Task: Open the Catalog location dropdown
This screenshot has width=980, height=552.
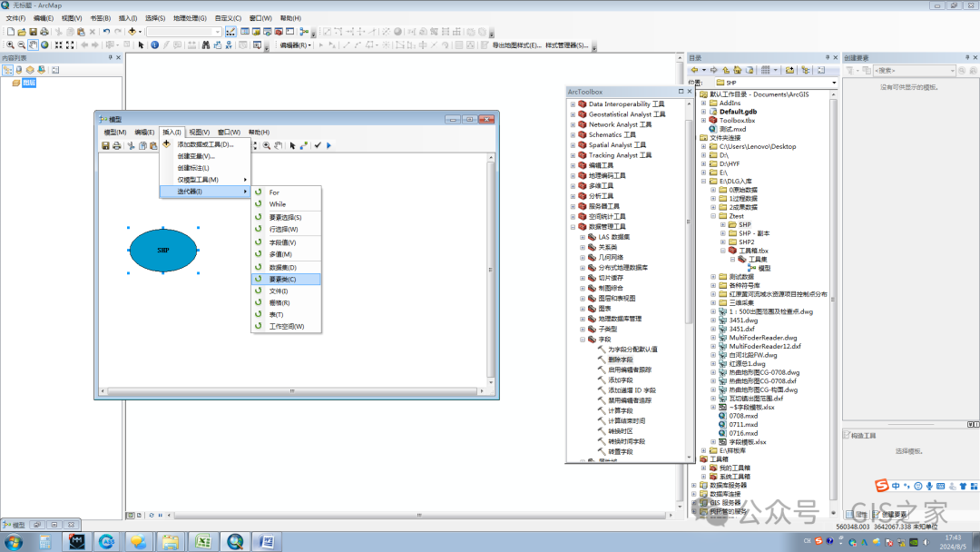Action: pos(834,83)
